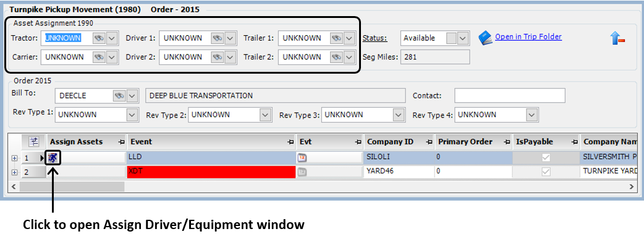
Task: Open the Status dropdown showing Available
Action: [463, 38]
